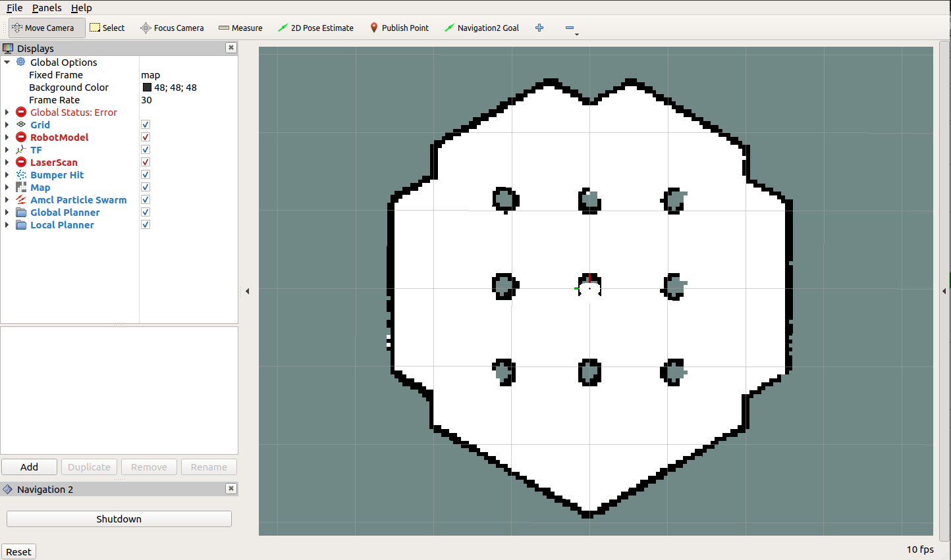Viewport: 951px width, 560px height.
Task: Activate the Select tool
Action: coord(107,28)
